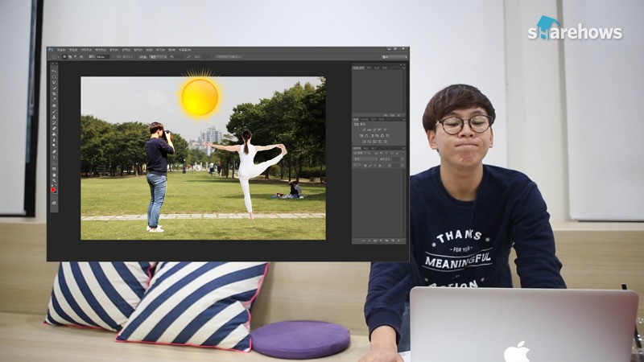Choose the Horizontal Type tool

[54, 157]
